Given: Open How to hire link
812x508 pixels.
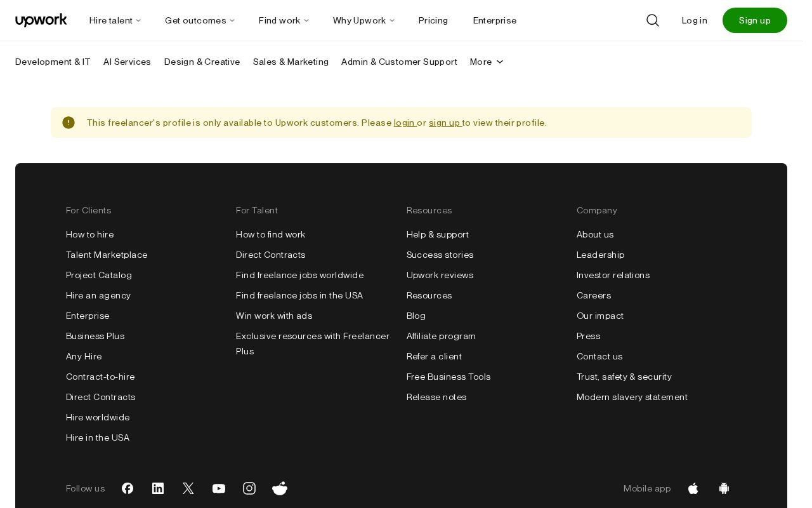Looking at the screenshot, I should click(90, 234).
